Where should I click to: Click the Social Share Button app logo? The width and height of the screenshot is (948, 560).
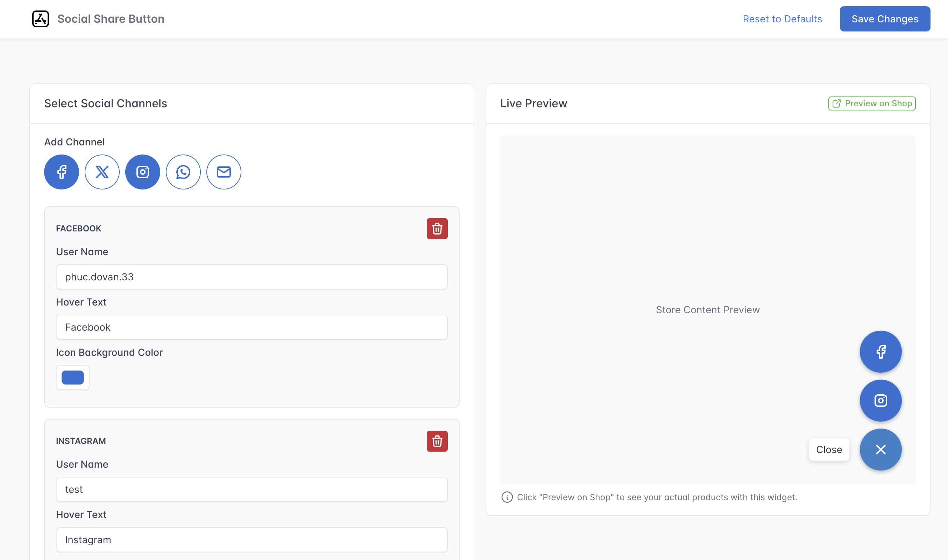coord(40,19)
